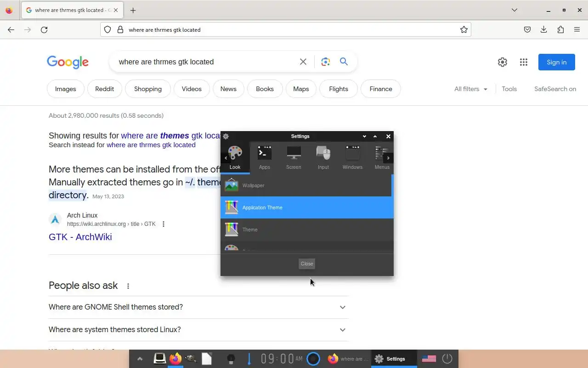Open the All filters dropdown
Screen dimensions: 588x368
tap(471, 89)
